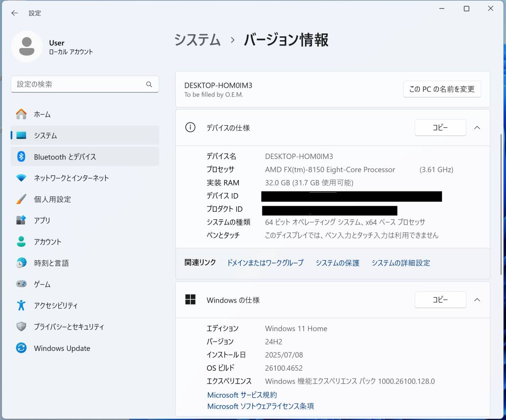Click the ゲーム controller icon

pyautogui.click(x=21, y=284)
